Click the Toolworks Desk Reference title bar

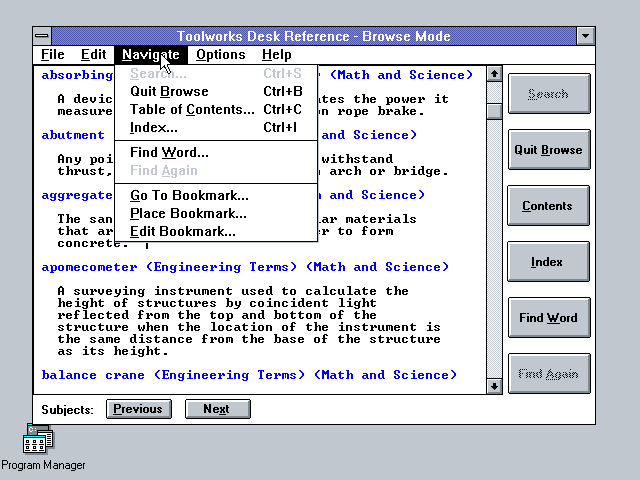point(313,36)
